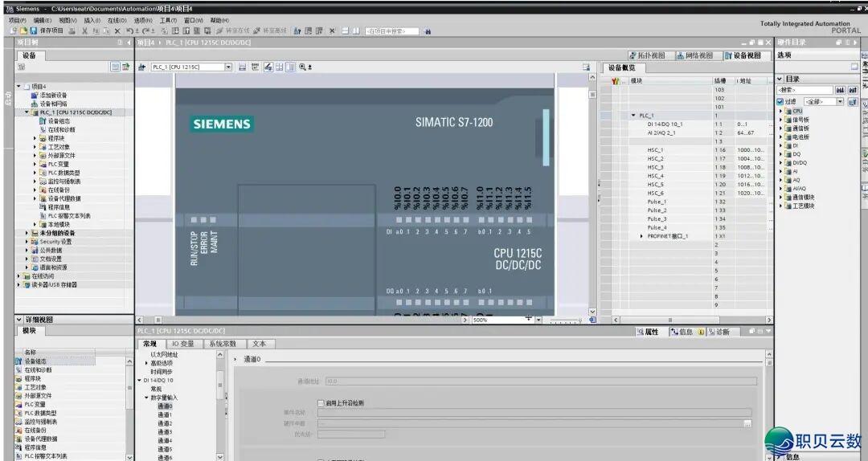
Task: Expand the PROFINET接口_1 row in overview
Action: (x=641, y=236)
